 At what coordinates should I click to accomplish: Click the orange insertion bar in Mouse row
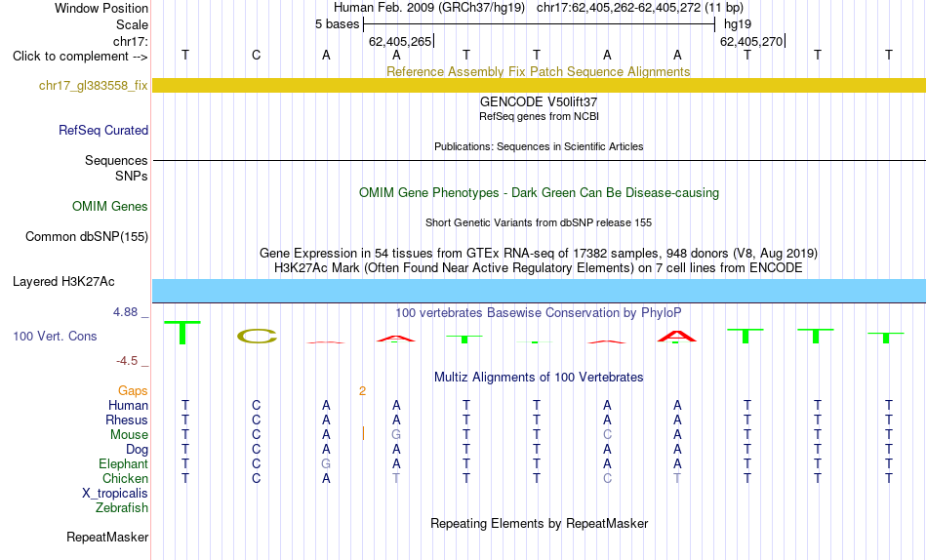[x=363, y=434]
